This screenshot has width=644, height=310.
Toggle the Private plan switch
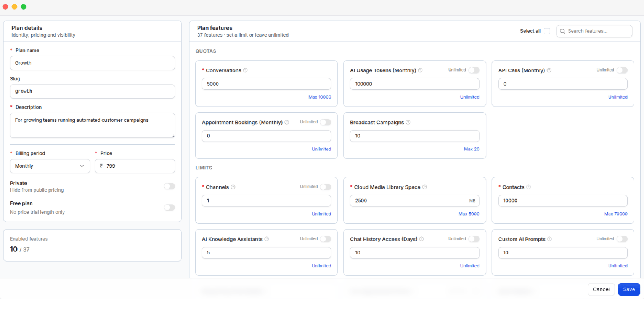pyautogui.click(x=169, y=186)
